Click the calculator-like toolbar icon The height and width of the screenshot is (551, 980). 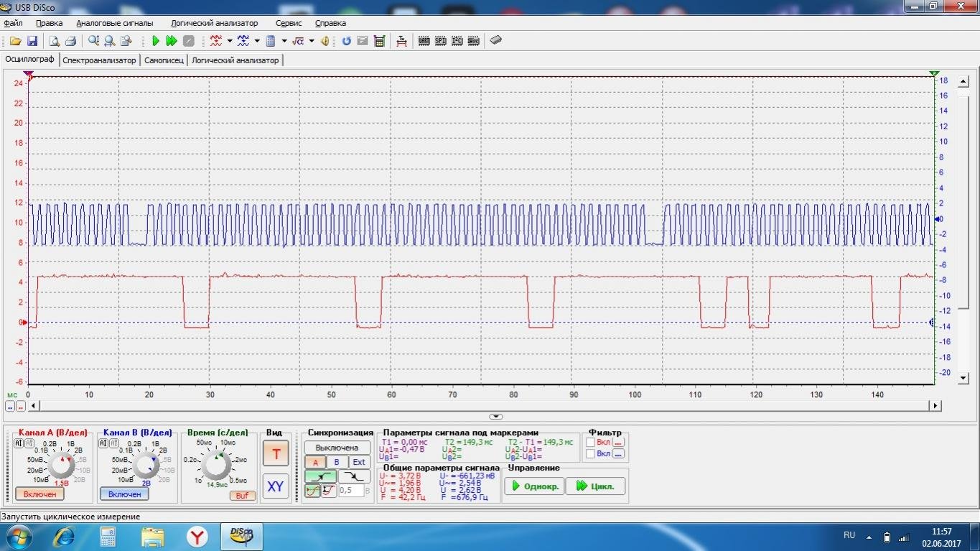(x=271, y=41)
